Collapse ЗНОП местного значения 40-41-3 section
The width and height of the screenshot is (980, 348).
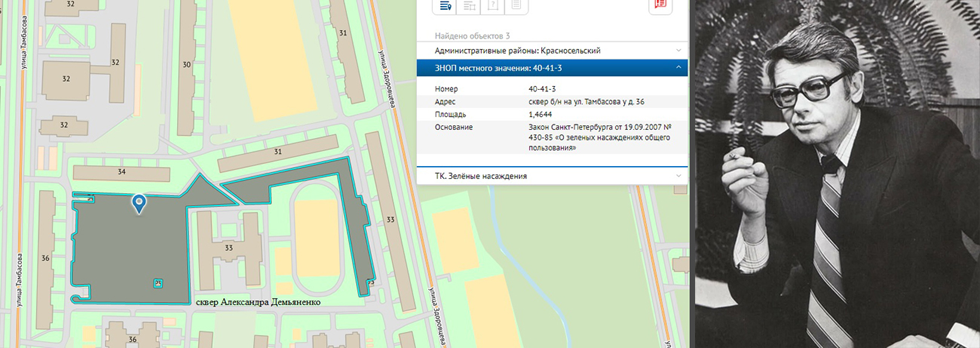point(678,68)
